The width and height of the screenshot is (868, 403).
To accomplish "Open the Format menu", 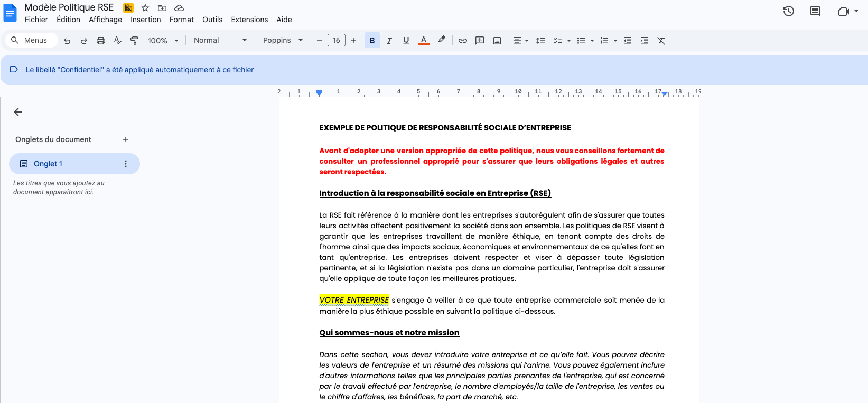I will [x=182, y=20].
